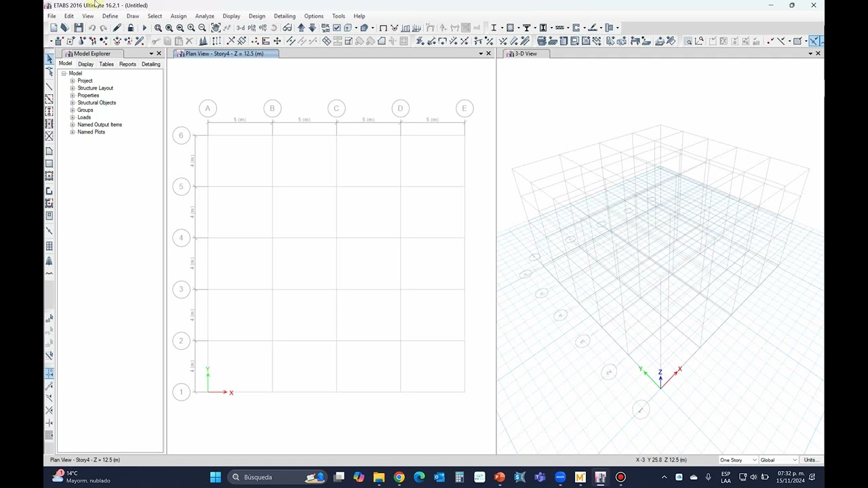Click the Búsqueda taskbar search box

click(277, 477)
